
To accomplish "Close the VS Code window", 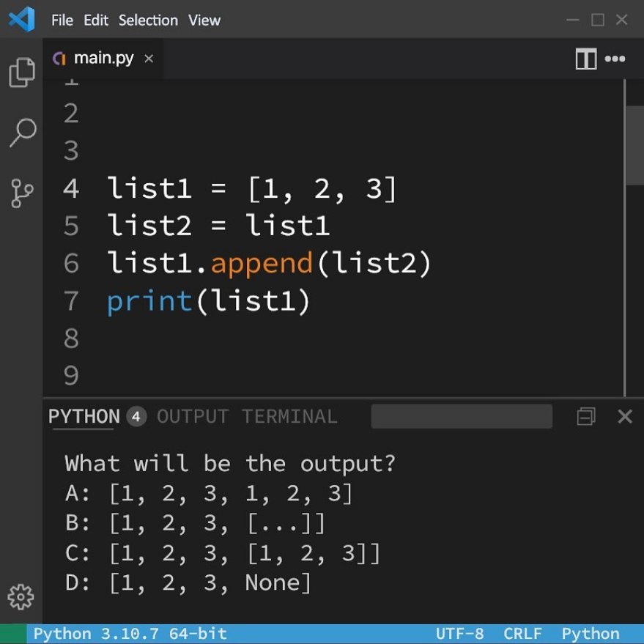I will click(x=622, y=19).
